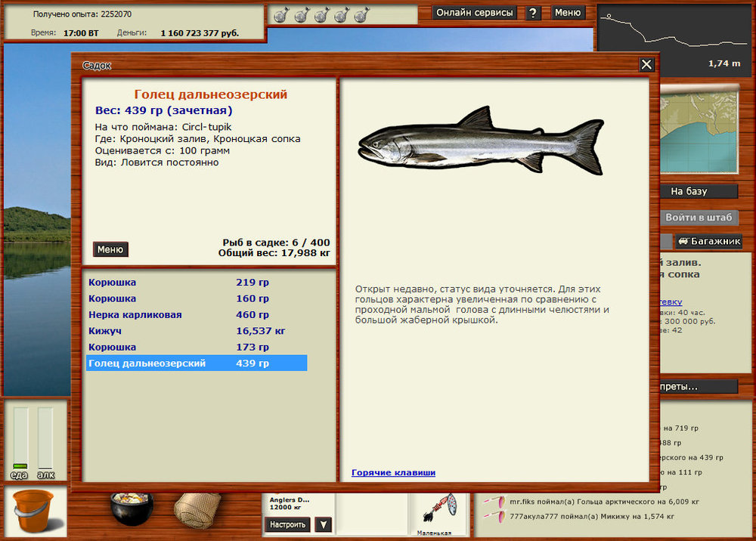This screenshot has height=541, width=756.
Task: Click the question mark help button
Action: tap(533, 13)
